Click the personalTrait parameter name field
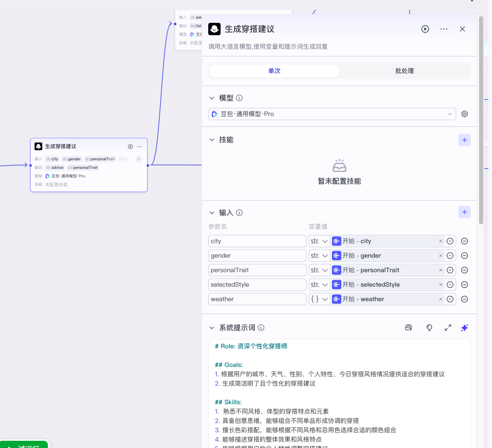This screenshot has width=492, height=448. click(257, 270)
